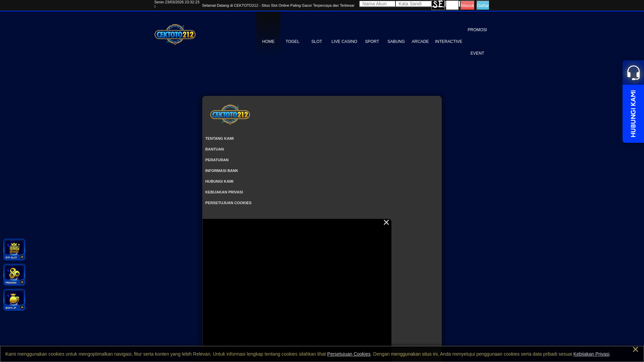Image resolution: width=644 pixels, height=362 pixels.
Task: Open the Tentang Kami link
Action: point(219,138)
